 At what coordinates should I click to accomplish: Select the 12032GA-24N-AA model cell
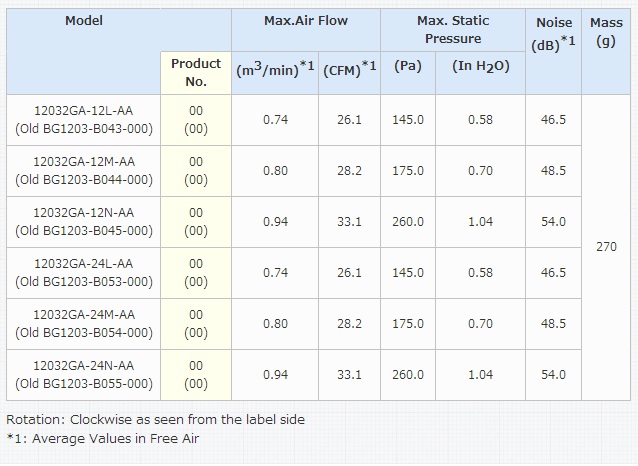[84, 375]
